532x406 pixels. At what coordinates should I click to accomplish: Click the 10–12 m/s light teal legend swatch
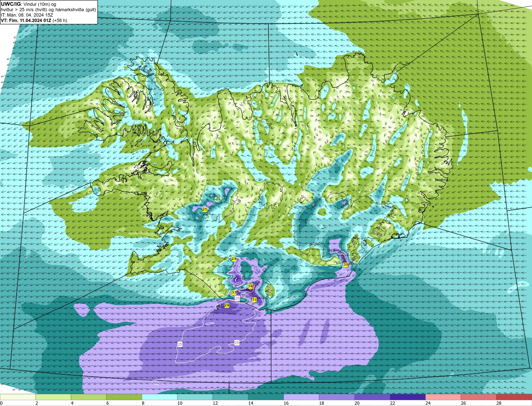(195, 397)
